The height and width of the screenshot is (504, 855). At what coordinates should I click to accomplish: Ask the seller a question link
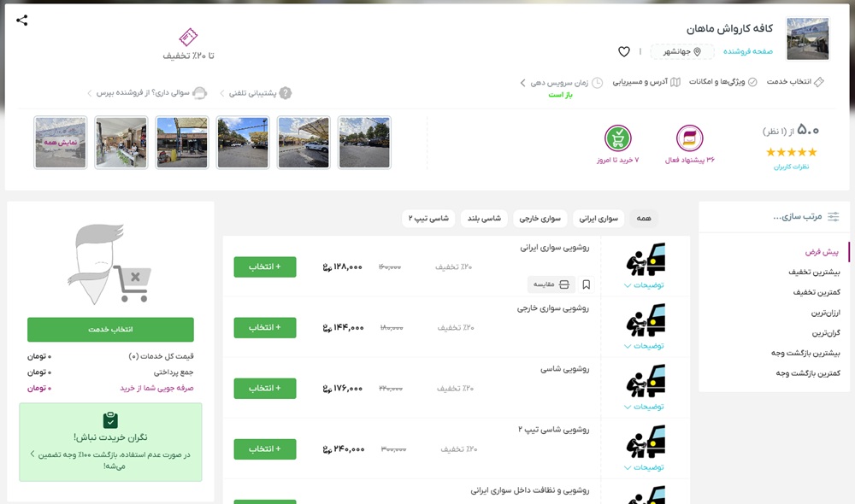(x=147, y=93)
